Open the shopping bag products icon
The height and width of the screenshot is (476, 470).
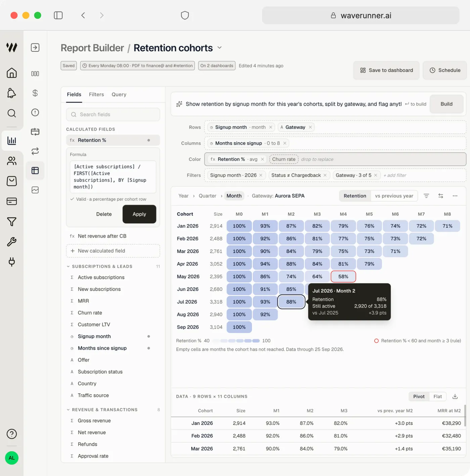[x=12, y=181]
